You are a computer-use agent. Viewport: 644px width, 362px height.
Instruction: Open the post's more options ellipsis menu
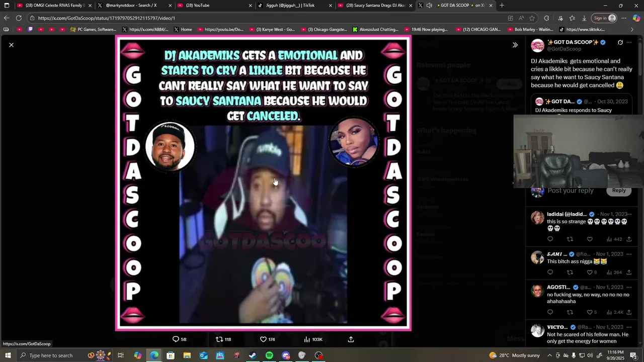tap(629, 42)
